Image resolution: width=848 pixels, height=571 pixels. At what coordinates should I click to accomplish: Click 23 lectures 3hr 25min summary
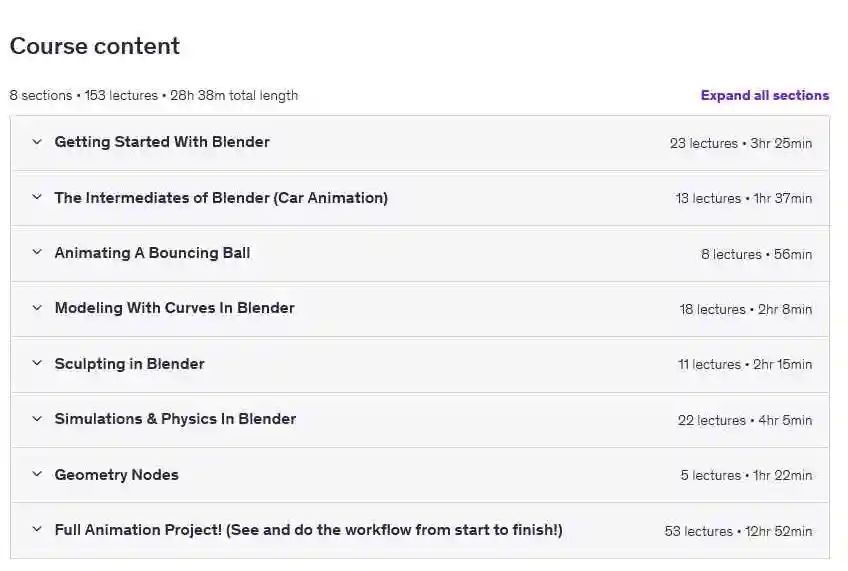tap(740, 143)
